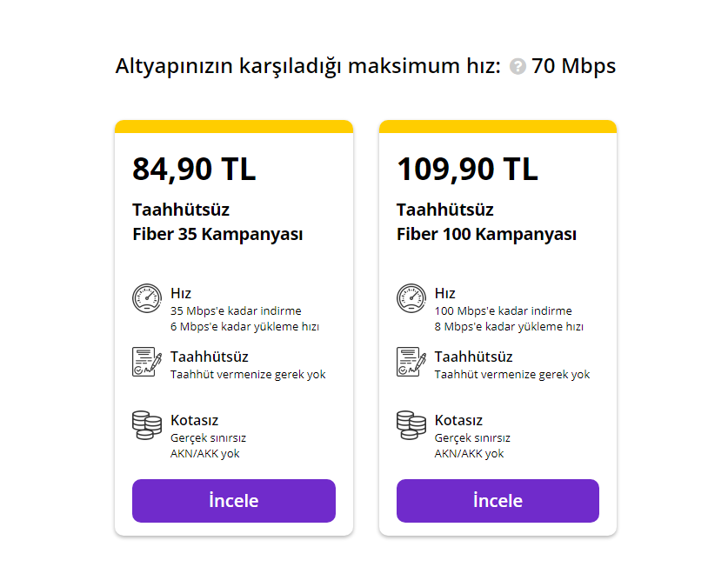Click Taahhütsüz Fiber 35 Kampanyası title

[217, 223]
